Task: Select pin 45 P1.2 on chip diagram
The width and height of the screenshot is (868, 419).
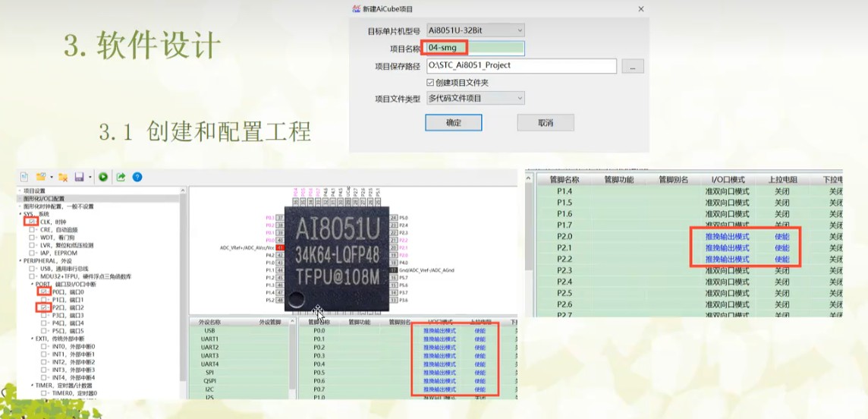Action: (280, 278)
